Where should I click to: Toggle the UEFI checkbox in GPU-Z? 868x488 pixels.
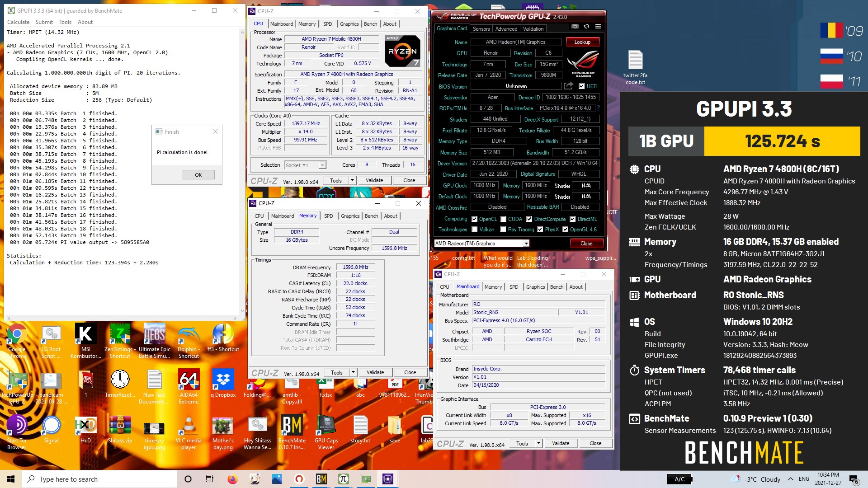point(582,86)
